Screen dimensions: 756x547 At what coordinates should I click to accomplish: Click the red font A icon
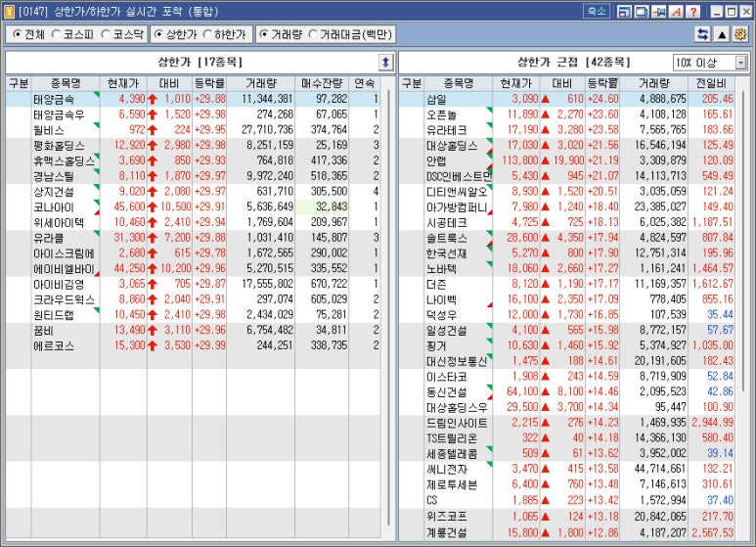click(x=676, y=12)
